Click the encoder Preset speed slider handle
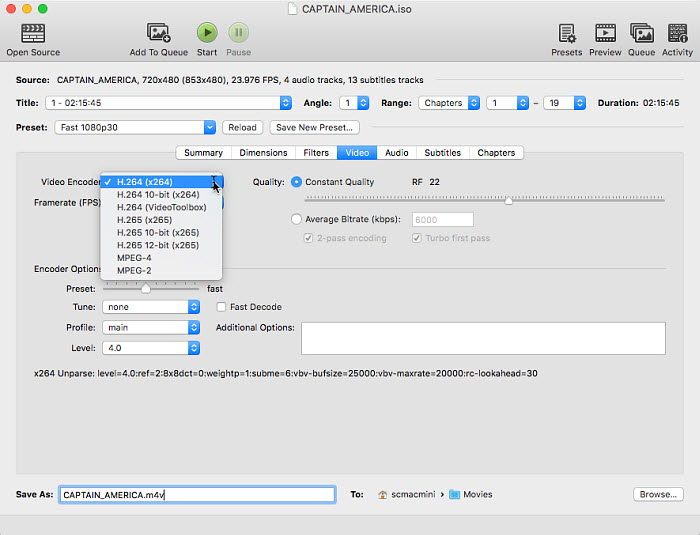This screenshot has height=535, width=700. point(146,289)
